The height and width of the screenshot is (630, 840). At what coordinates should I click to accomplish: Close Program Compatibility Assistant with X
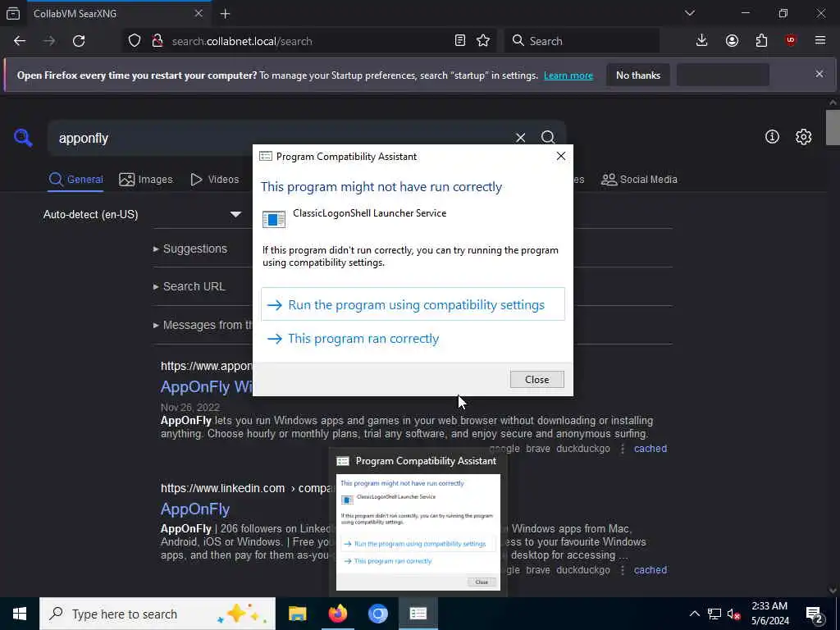pyautogui.click(x=561, y=156)
